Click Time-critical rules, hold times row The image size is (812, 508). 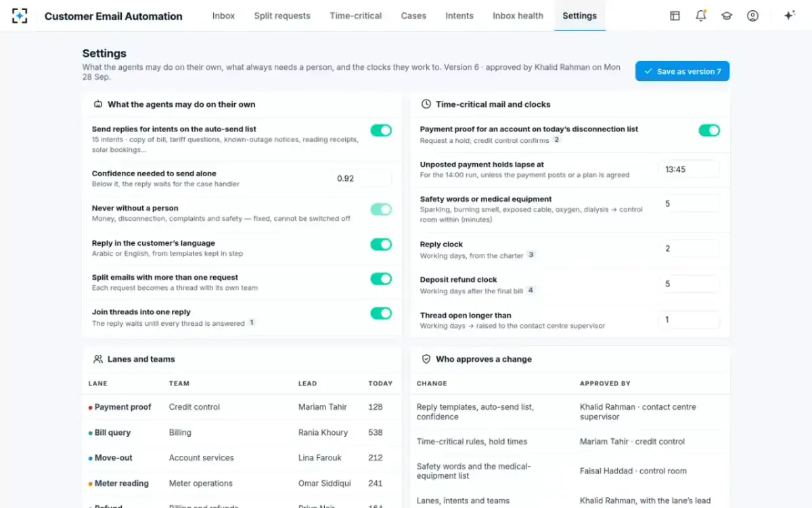[570, 442]
